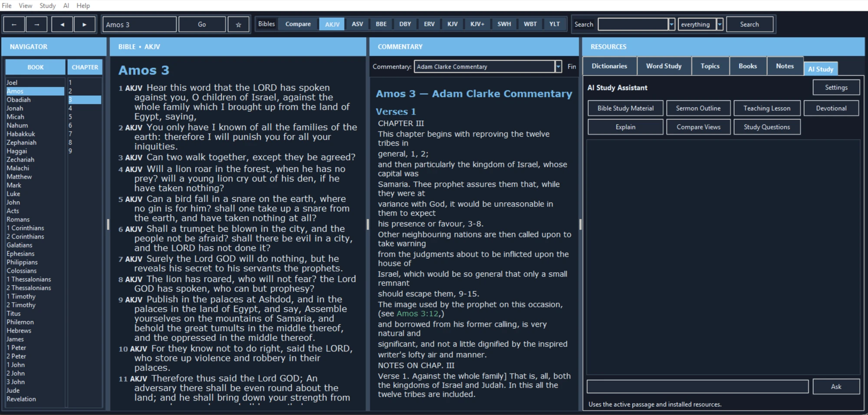This screenshot has width=868, height=415.
Task: Click the Search button
Action: click(x=750, y=24)
